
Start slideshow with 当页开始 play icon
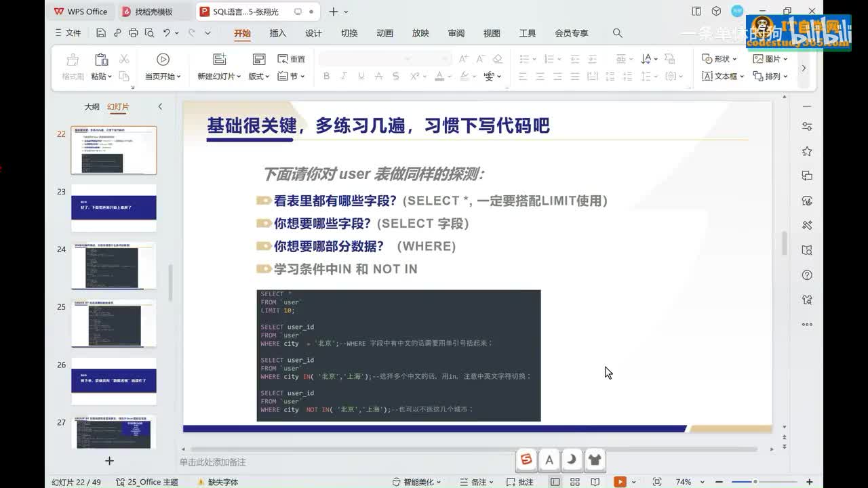pos(163,60)
